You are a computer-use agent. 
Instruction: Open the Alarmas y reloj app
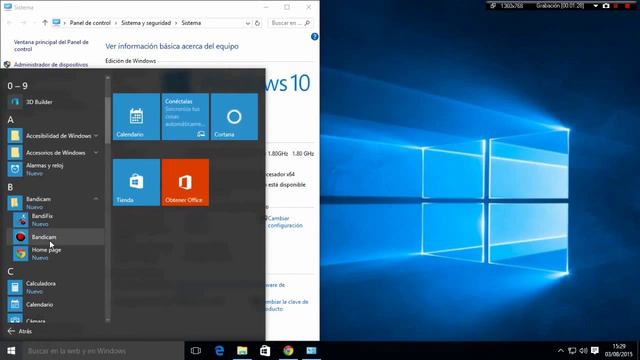(55, 169)
